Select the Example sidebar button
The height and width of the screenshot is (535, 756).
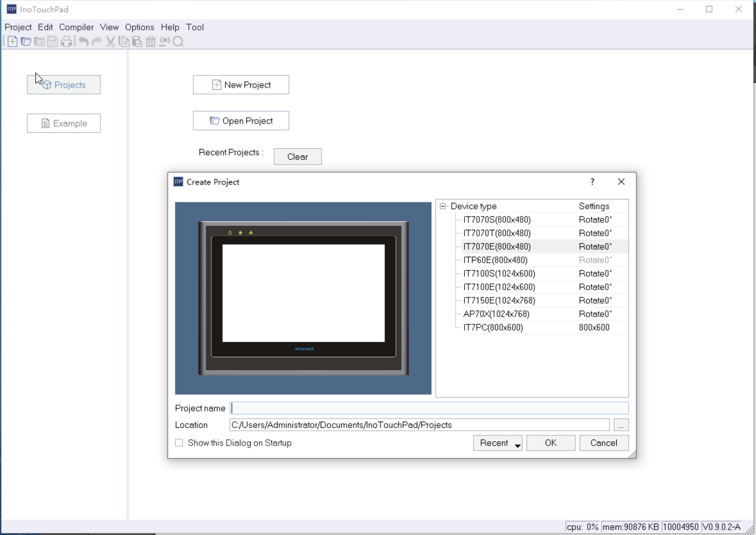[x=64, y=123]
